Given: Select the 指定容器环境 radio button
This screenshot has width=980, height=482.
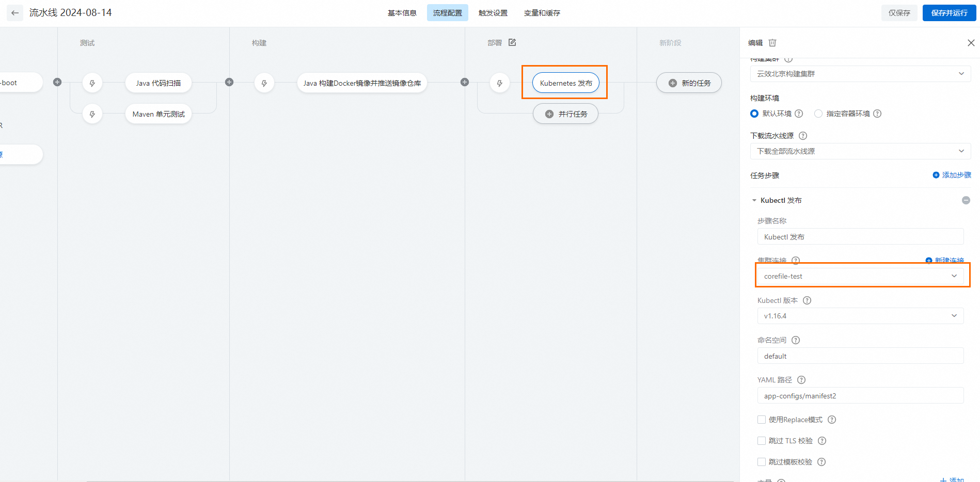Looking at the screenshot, I should coord(818,114).
